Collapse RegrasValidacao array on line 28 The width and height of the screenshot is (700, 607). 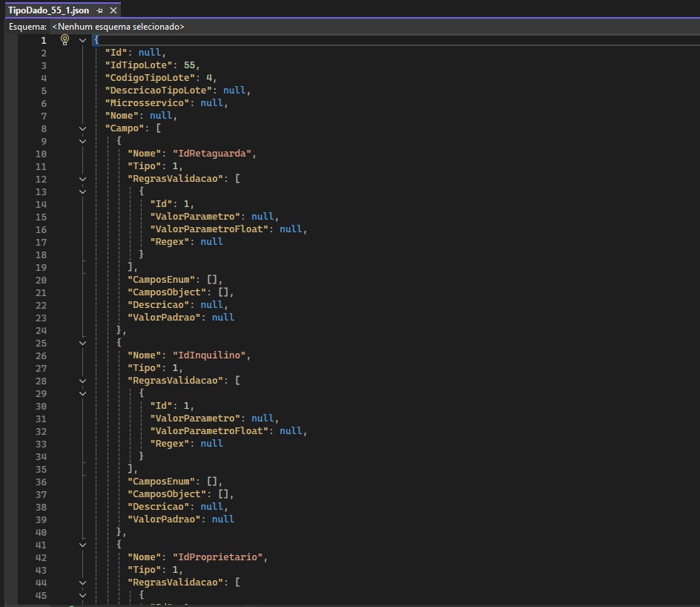83,381
